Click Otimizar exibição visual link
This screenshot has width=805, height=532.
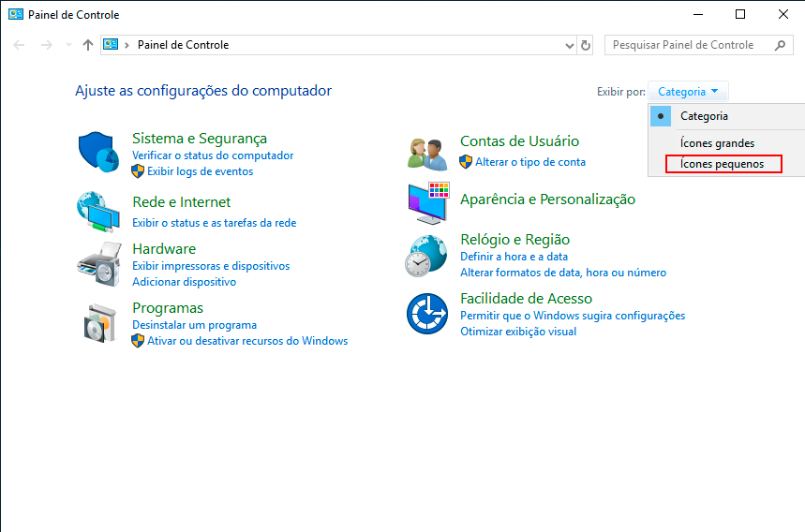click(518, 332)
